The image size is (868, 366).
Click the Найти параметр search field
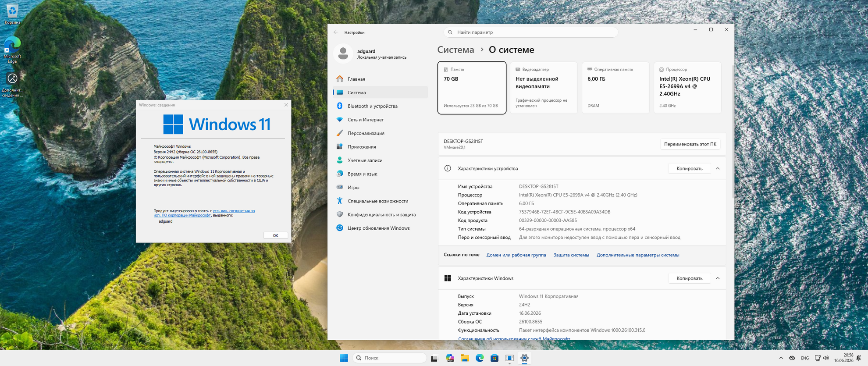click(x=531, y=32)
